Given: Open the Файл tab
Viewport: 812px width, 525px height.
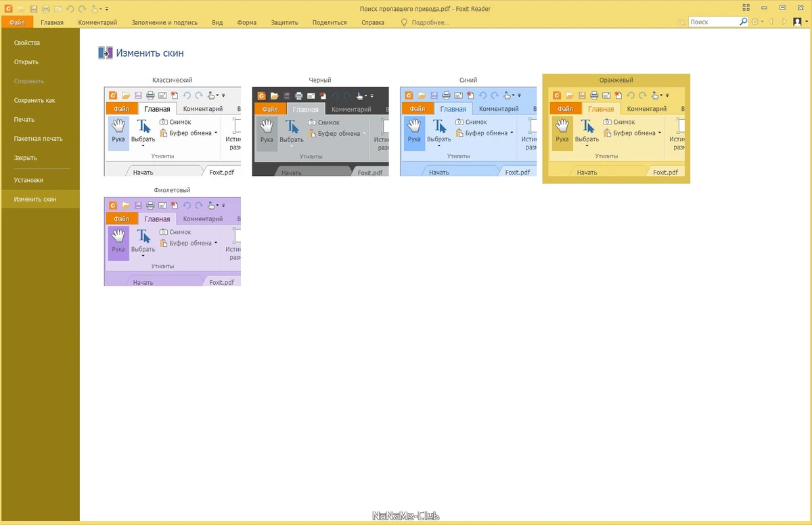Looking at the screenshot, I should pos(17,22).
